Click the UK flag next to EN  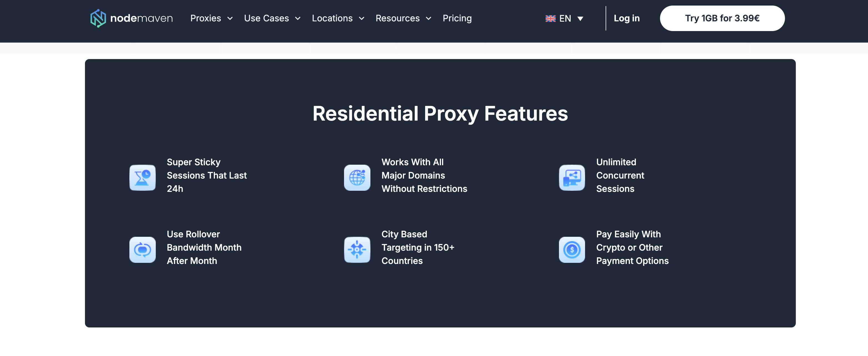[551, 19]
